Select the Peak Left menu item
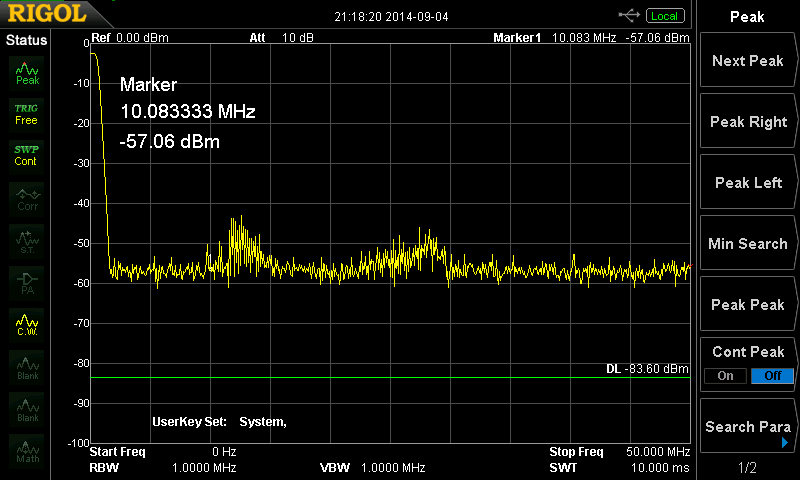The width and height of the screenshot is (800, 480). click(x=747, y=183)
